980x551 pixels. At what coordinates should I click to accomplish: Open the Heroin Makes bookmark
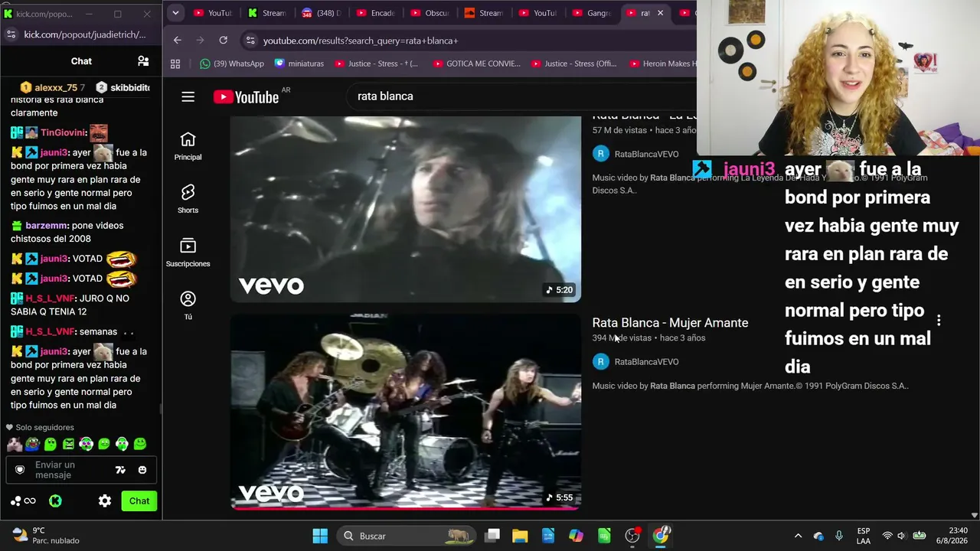pyautogui.click(x=663, y=64)
